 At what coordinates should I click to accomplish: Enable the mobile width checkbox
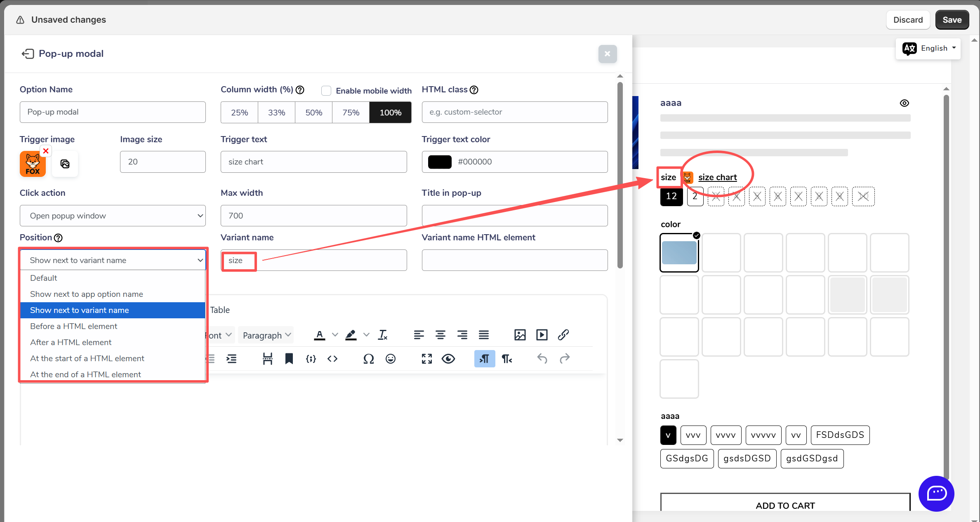(x=326, y=91)
